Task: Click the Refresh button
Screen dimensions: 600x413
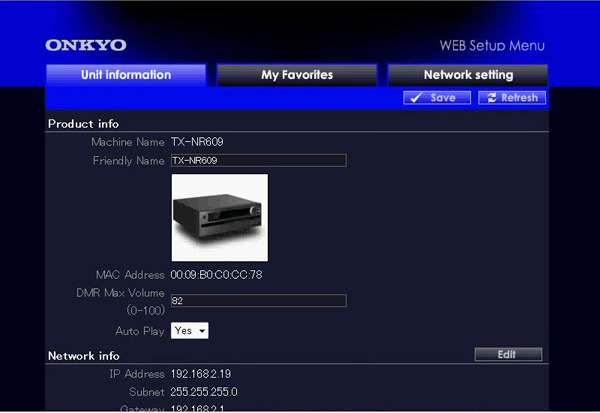Action: click(x=512, y=98)
